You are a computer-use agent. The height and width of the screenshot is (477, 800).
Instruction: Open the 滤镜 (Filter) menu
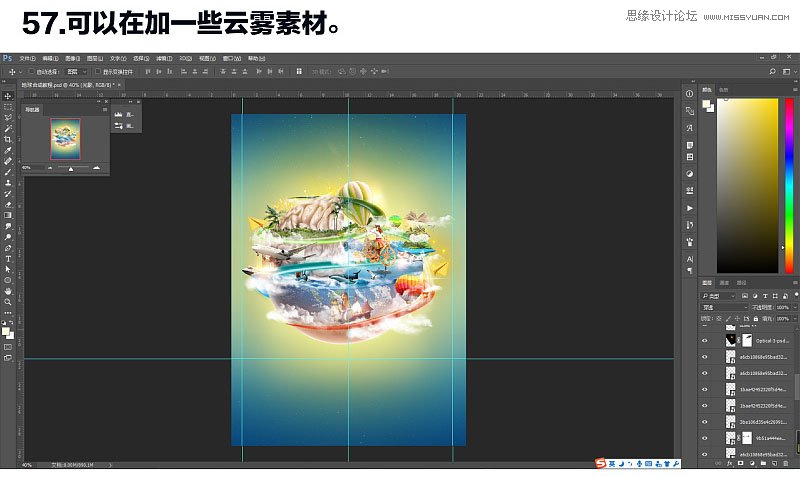pyautogui.click(x=164, y=59)
